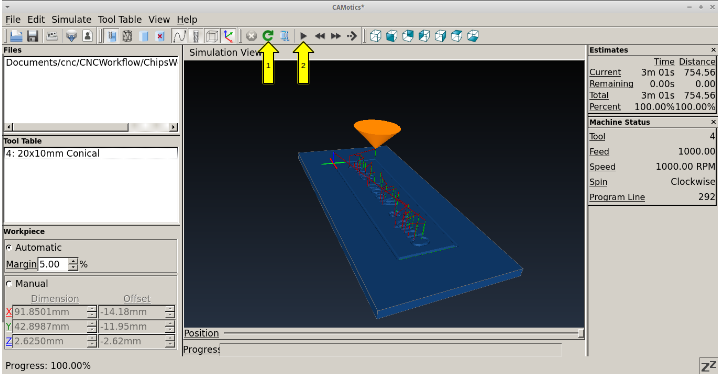The height and width of the screenshot is (374, 721).
Task: Toggle the tool path display icon
Action: coord(179,35)
